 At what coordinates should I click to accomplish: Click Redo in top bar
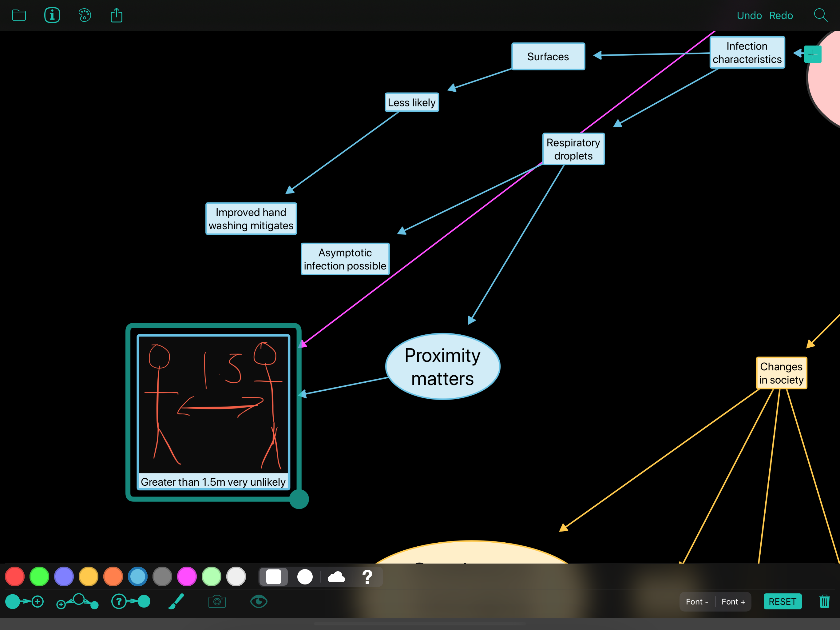click(781, 16)
